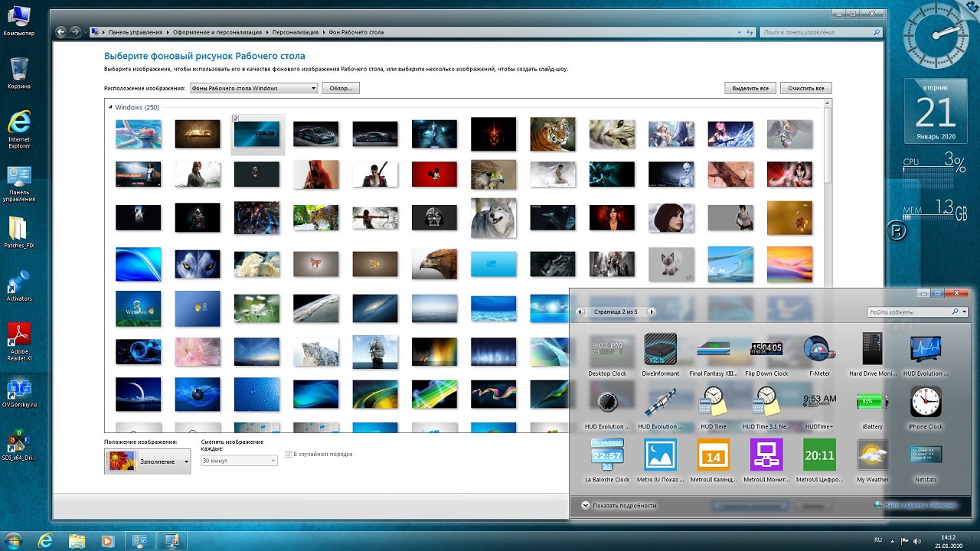The image size is (980, 551).
Task: Select the Netstats gadget icon
Action: coord(925,455)
